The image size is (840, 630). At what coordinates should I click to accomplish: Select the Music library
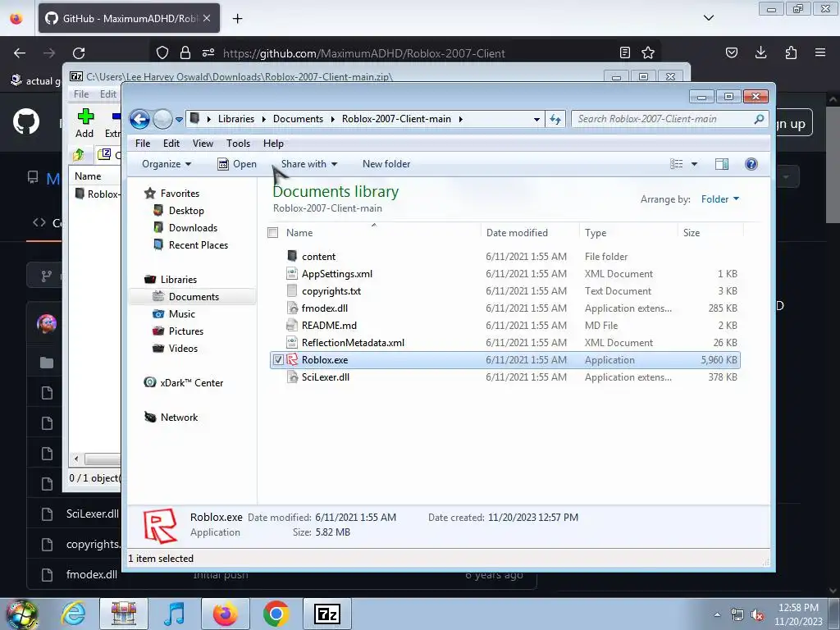click(x=181, y=314)
